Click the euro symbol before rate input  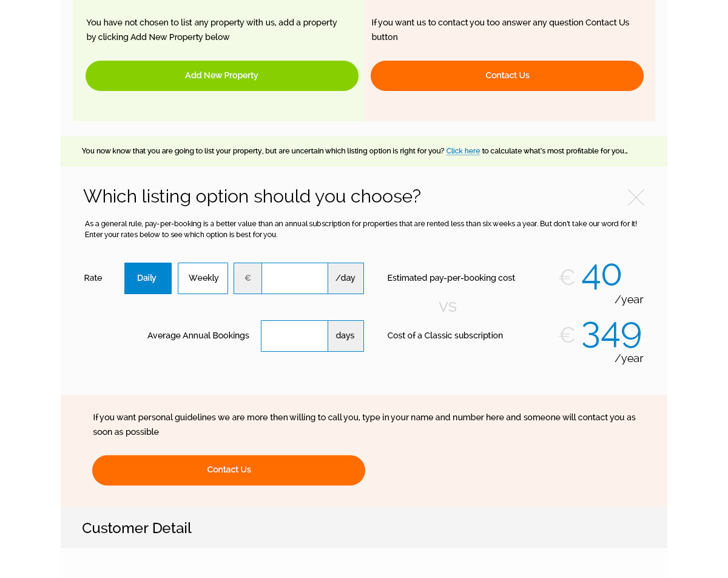coord(248,278)
